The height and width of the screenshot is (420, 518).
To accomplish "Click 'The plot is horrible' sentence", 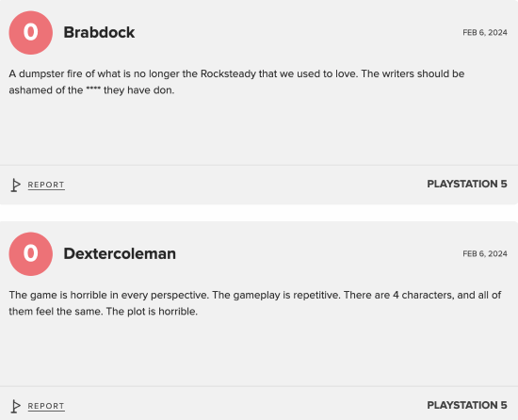I will point(152,312).
